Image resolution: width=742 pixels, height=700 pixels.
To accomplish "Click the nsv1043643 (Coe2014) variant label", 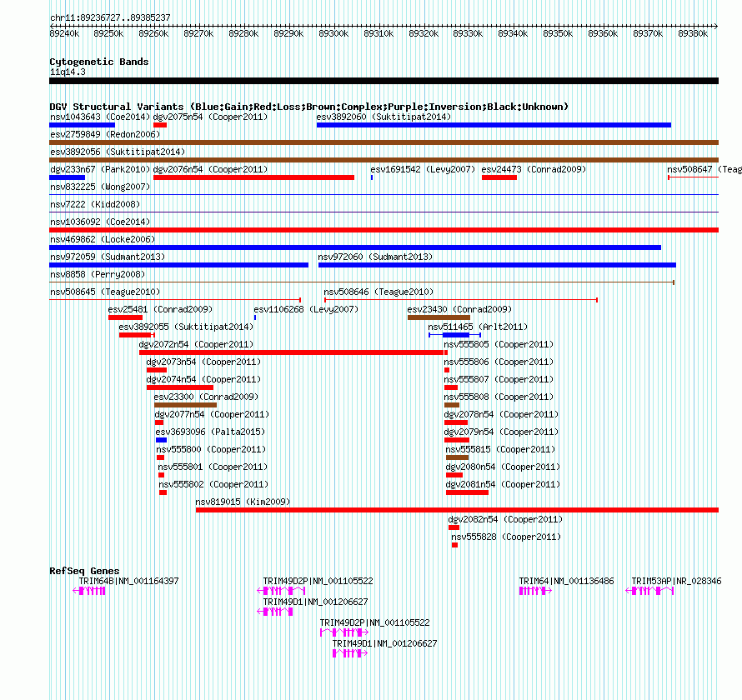I will tap(100, 117).
